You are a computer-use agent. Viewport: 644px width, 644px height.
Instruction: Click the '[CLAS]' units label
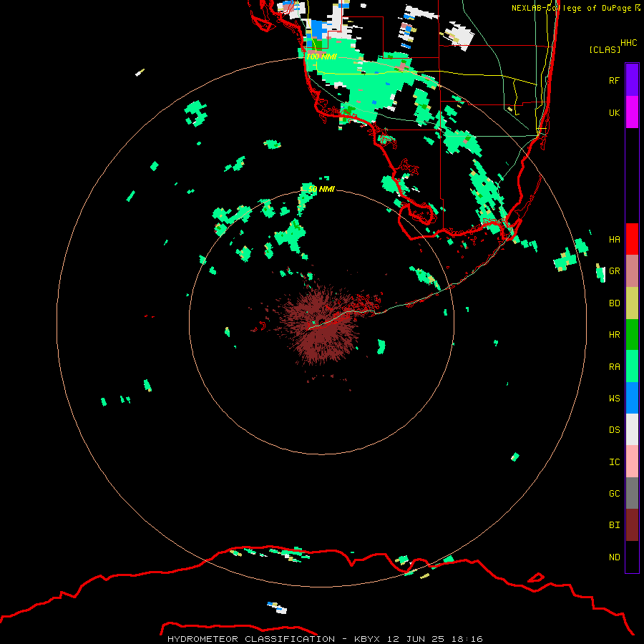[605, 49]
